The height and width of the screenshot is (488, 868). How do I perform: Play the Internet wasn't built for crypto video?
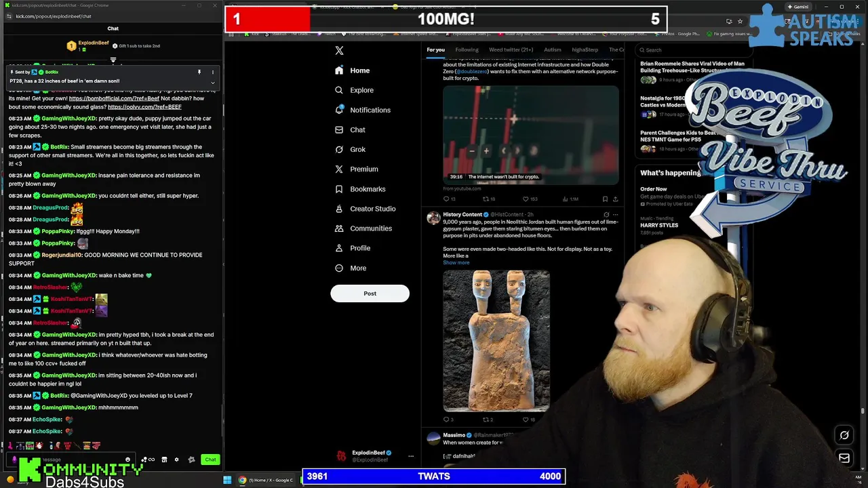tap(531, 136)
